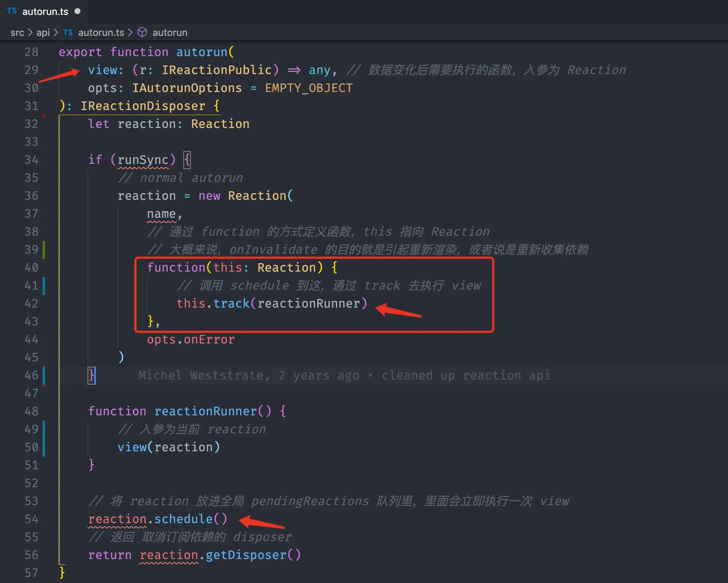Click the green change marker beside line 39

(44, 250)
